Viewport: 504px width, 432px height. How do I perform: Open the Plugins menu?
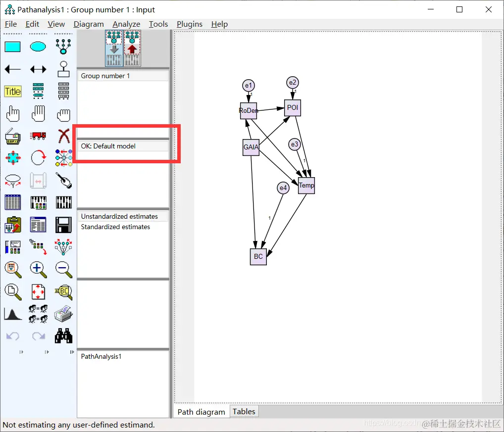coord(190,24)
